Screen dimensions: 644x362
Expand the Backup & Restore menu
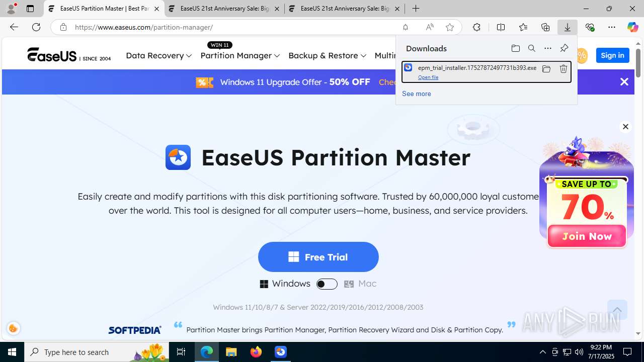tap(327, 55)
